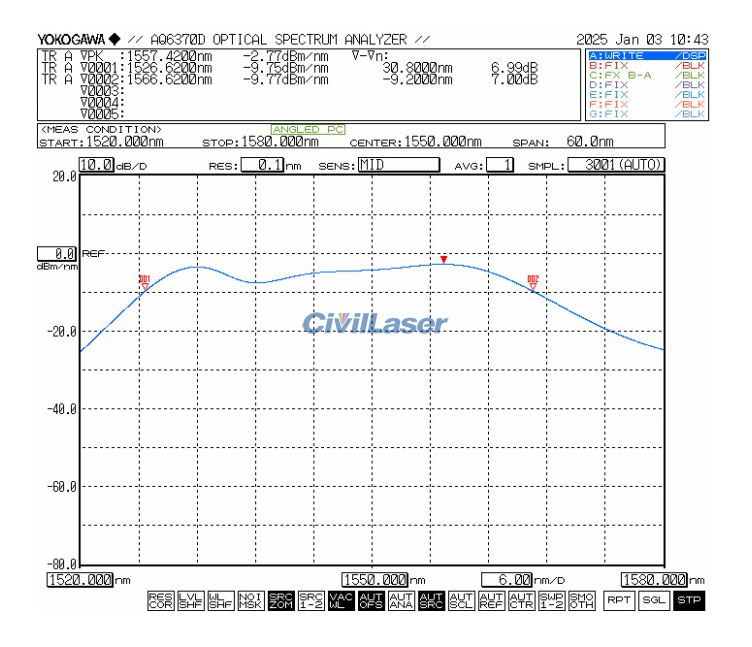
Task: Click the 6.00 nm/D span field
Action: pyautogui.click(x=507, y=580)
